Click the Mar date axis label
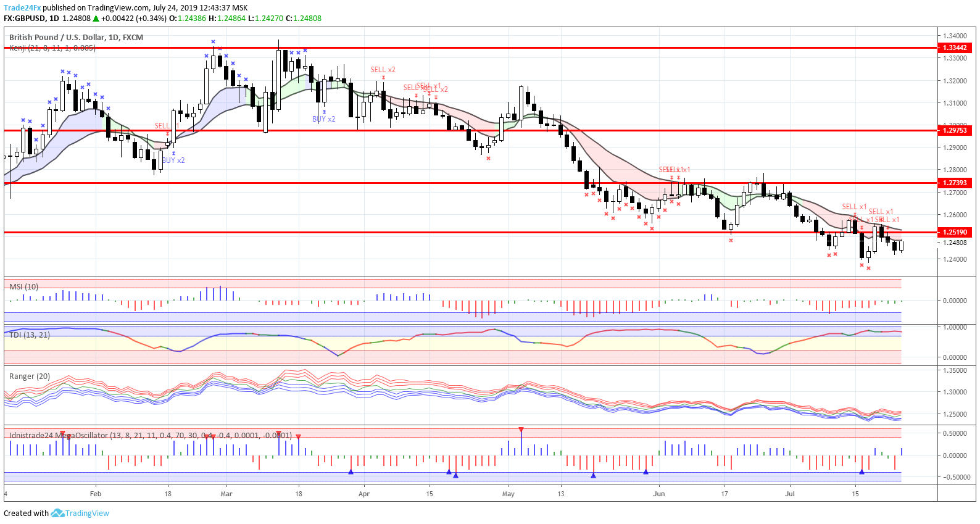 click(x=226, y=494)
